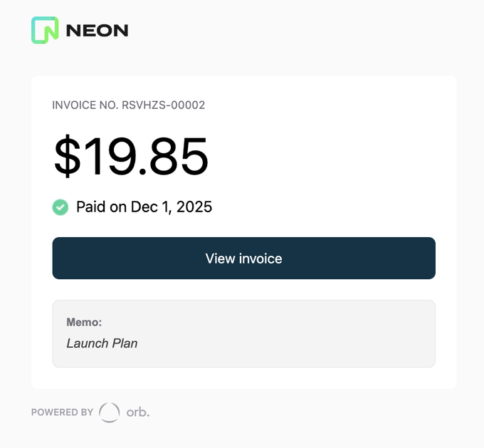The height and width of the screenshot is (448, 484).
Task: Click the "POWERED BY" footer text
Action: click(x=62, y=412)
